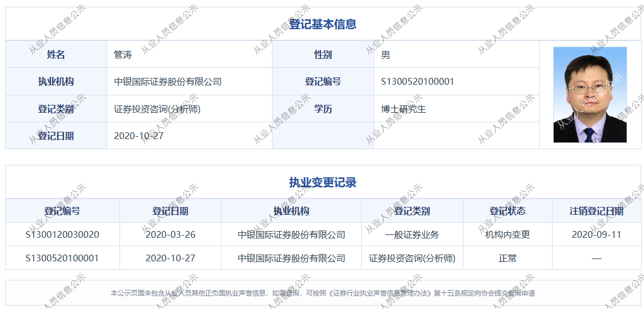Click the 登记状态 column header
This screenshot has height=309, width=644.
tap(508, 211)
